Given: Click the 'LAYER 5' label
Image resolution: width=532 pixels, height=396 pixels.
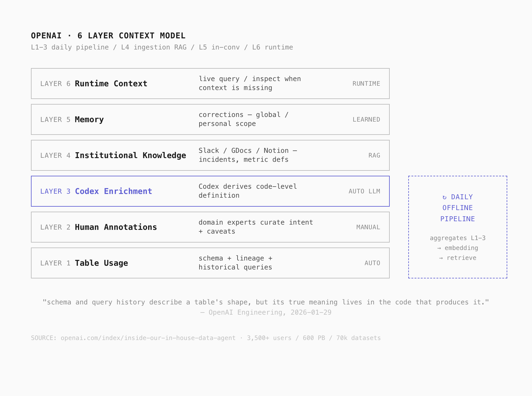Looking at the screenshot, I should [55, 119].
